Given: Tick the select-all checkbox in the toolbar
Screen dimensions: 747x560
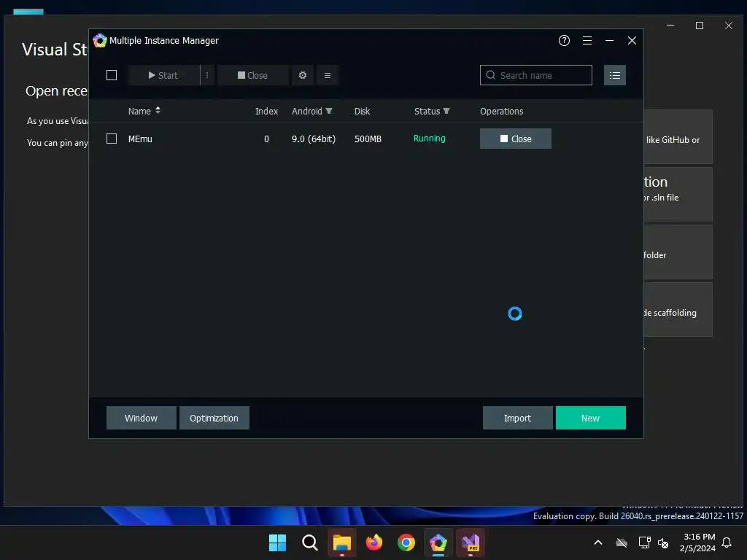Looking at the screenshot, I should click(x=112, y=75).
